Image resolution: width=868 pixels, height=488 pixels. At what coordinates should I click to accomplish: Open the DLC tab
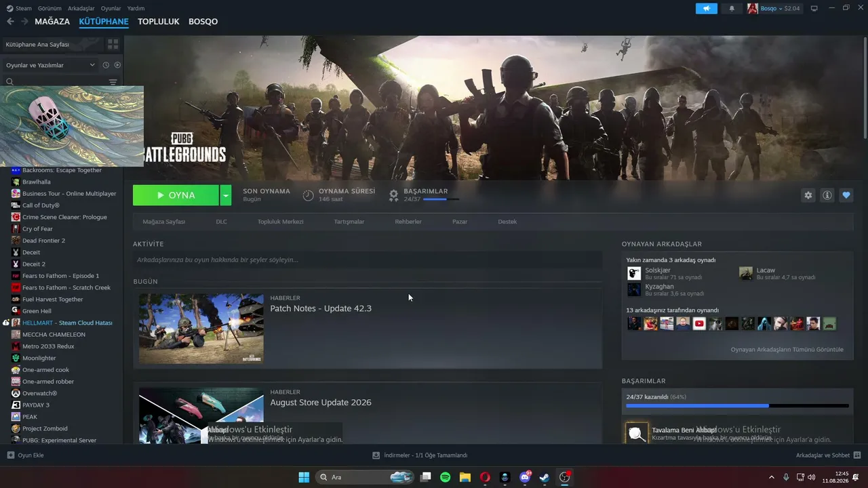pyautogui.click(x=222, y=222)
